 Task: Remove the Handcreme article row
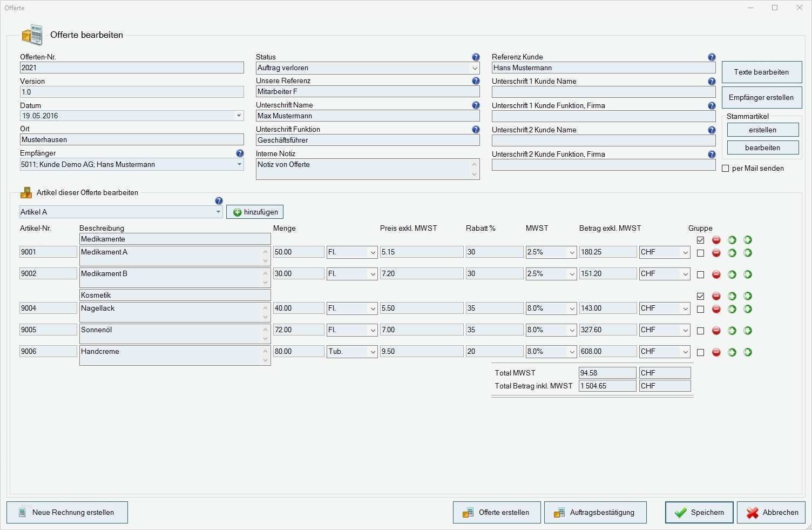(x=716, y=352)
